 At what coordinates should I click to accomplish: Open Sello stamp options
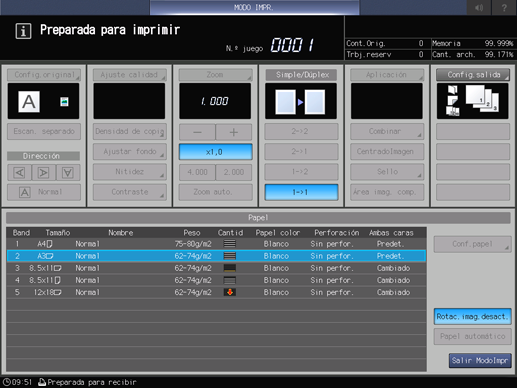[387, 172]
